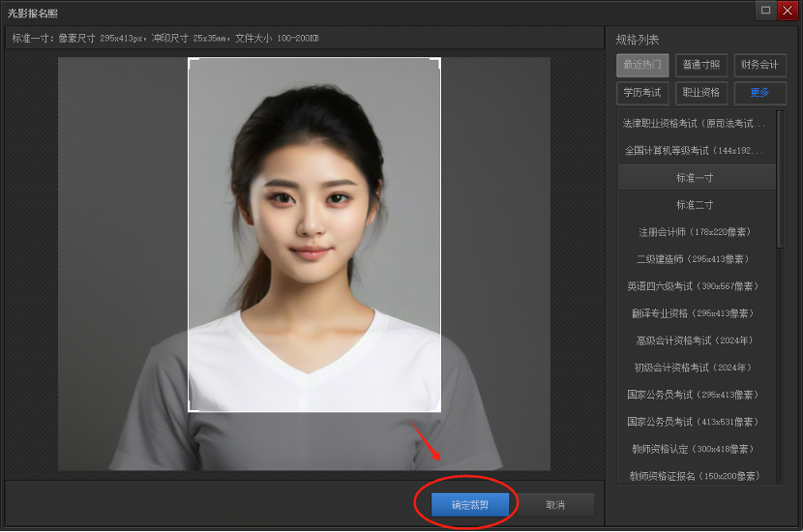Select 法律职业资格考试 from the spec list

click(697, 124)
